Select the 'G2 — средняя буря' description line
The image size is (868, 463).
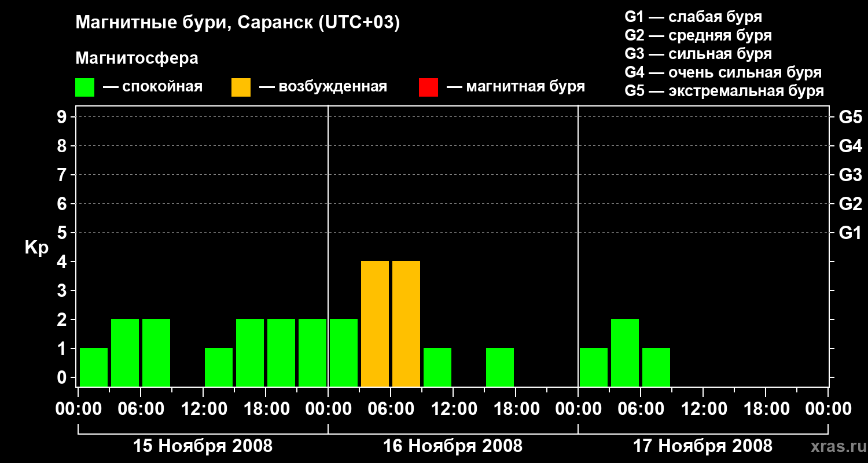coord(698,35)
